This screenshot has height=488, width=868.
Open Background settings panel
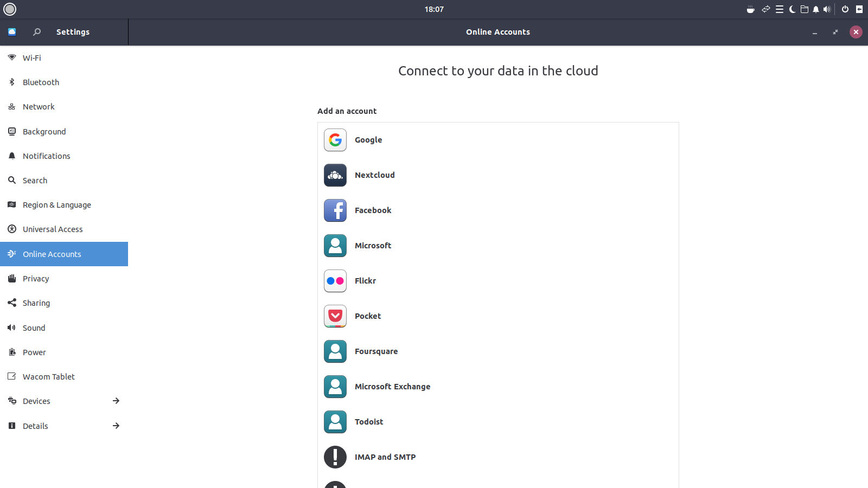click(64, 132)
